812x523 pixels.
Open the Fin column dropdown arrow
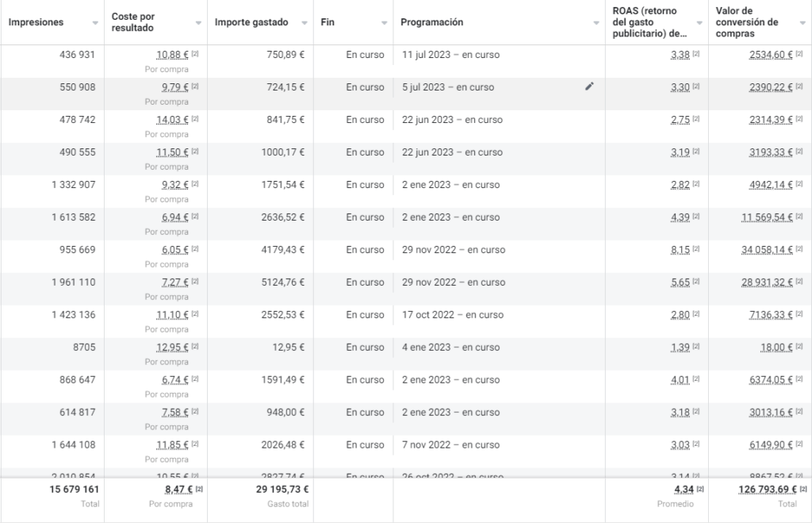click(x=385, y=23)
